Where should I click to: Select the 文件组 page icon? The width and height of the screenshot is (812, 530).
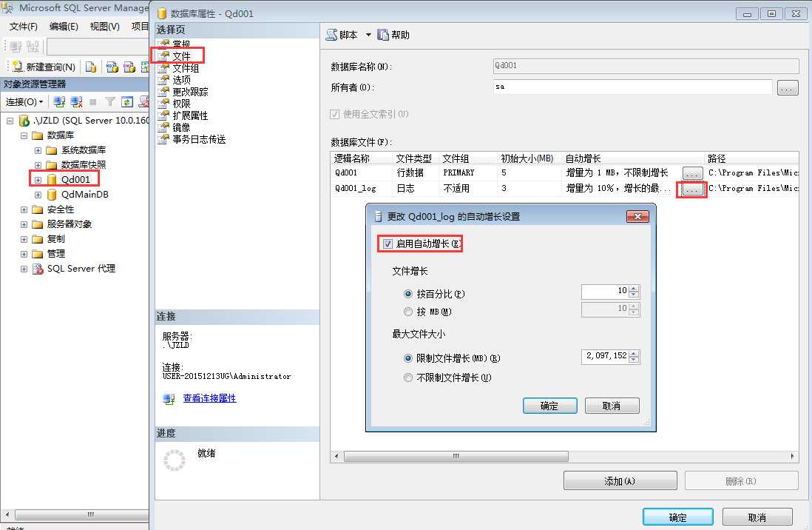pyautogui.click(x=163, y=67)
